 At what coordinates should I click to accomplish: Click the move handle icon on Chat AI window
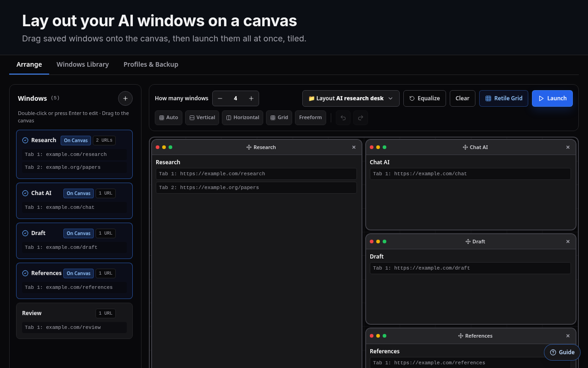click(465, 147)
